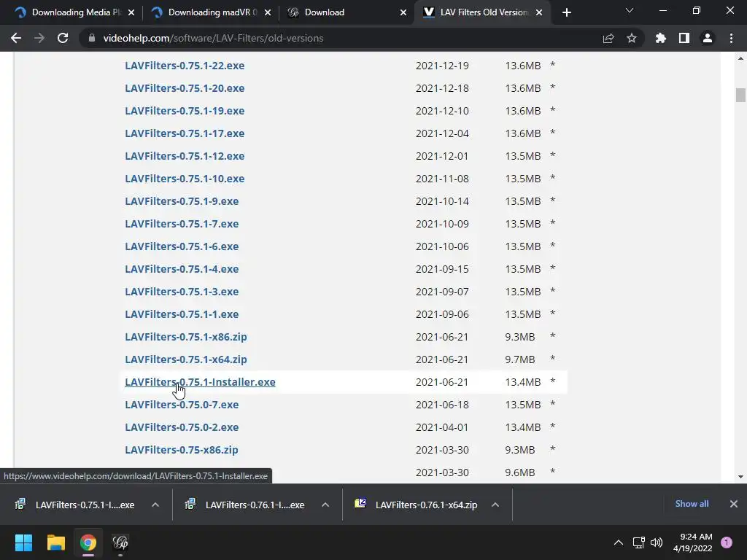Open Chrome's three-dot menu

coord(731,38)
